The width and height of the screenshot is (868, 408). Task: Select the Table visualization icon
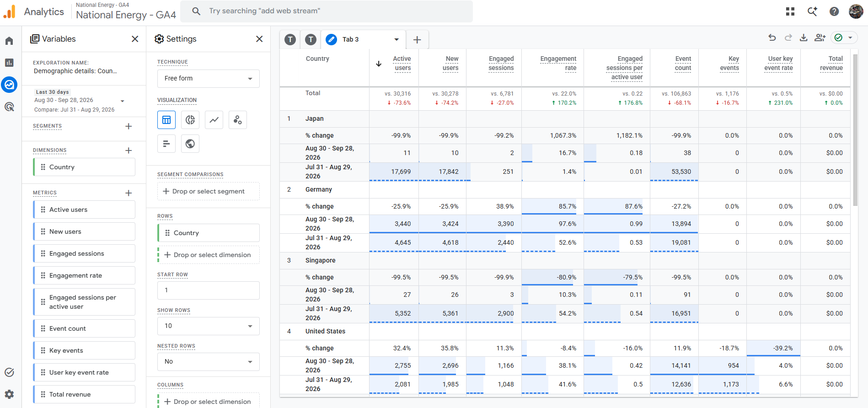point(166,120)
